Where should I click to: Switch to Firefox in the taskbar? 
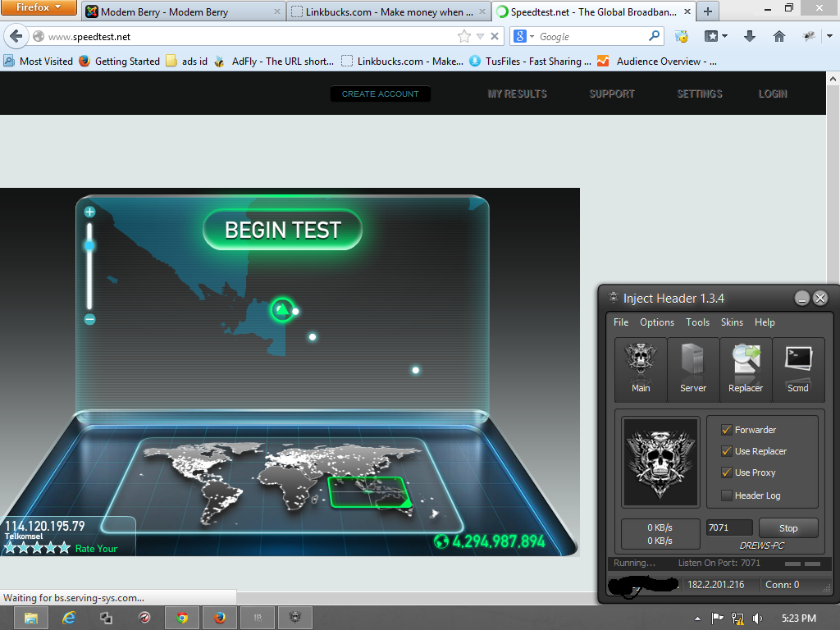click(220, 619)
